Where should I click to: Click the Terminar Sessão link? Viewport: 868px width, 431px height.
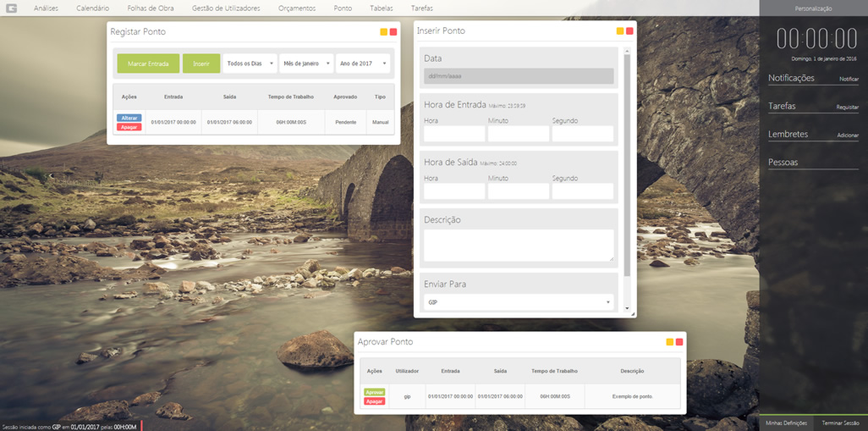pyautogui.click(x=840, y=423)
